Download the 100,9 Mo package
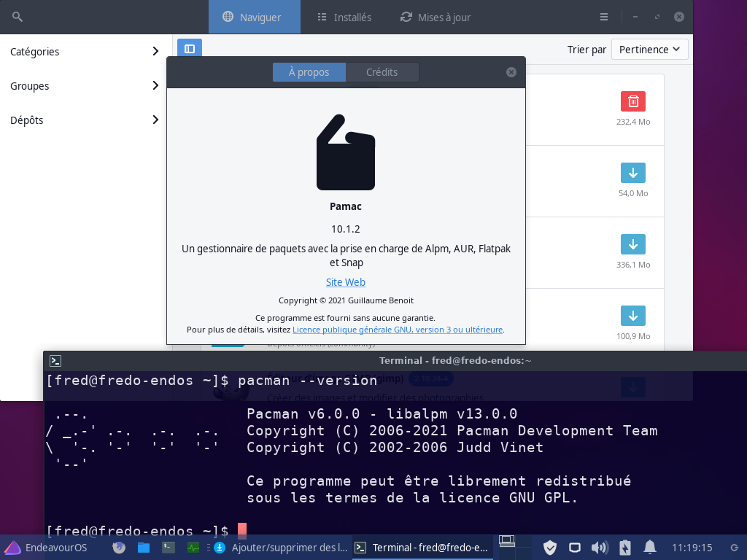 coord(632,316)
